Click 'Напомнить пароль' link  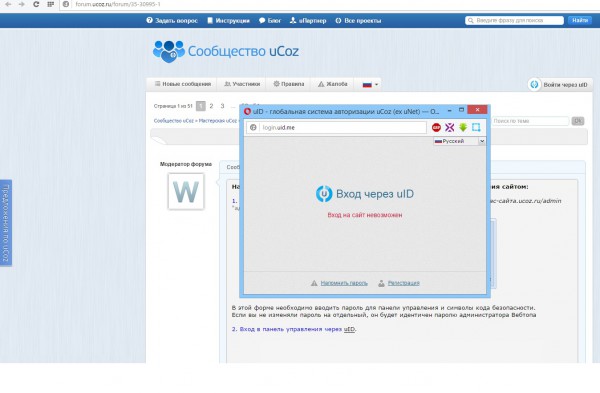(x=344, y=283)
